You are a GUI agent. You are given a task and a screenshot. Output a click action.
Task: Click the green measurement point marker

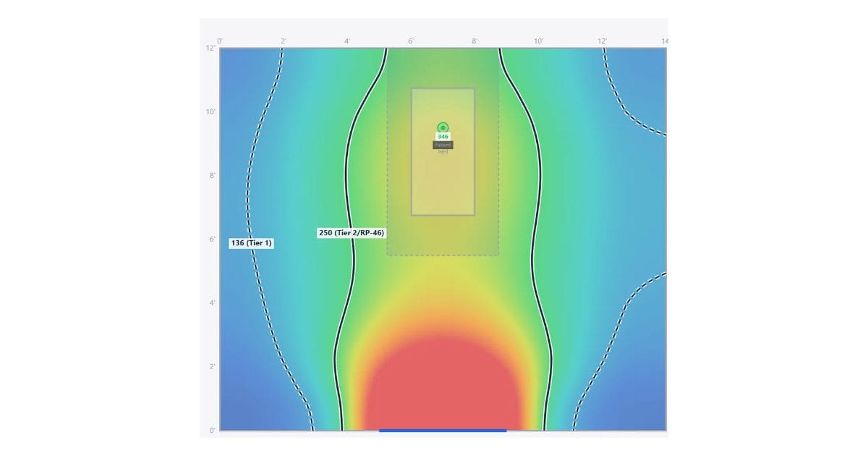(x=443, y=127)
